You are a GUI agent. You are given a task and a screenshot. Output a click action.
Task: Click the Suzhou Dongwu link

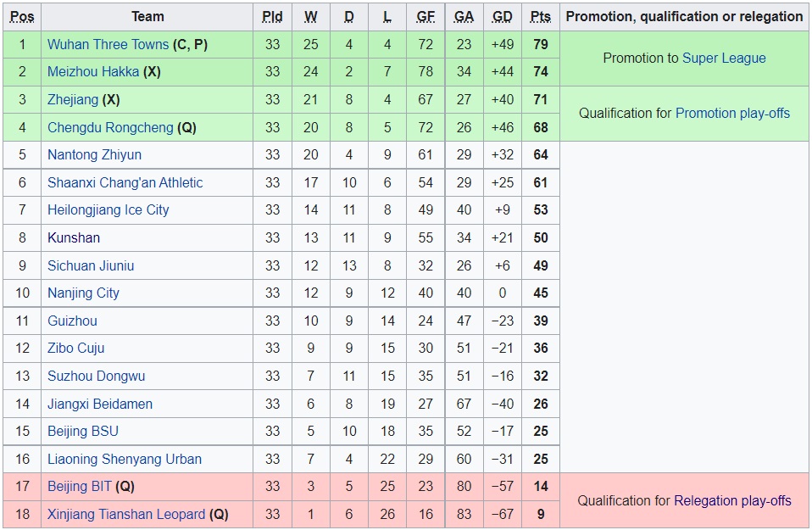96,377
